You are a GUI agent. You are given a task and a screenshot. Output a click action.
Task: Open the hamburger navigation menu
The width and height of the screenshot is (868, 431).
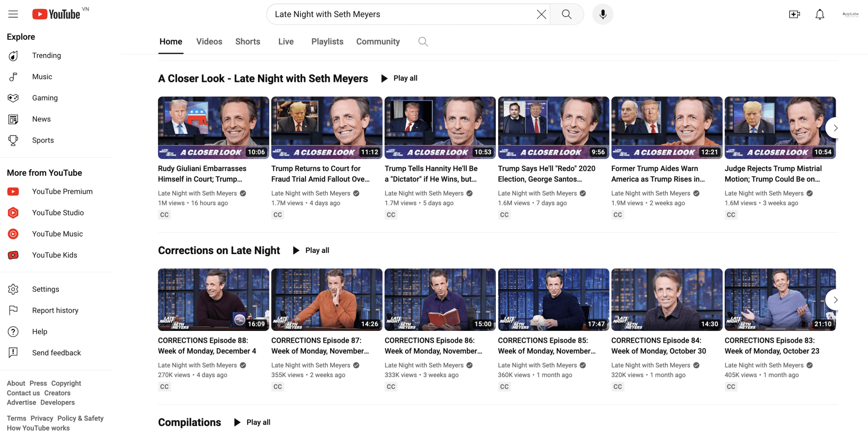tap(13, 14)
